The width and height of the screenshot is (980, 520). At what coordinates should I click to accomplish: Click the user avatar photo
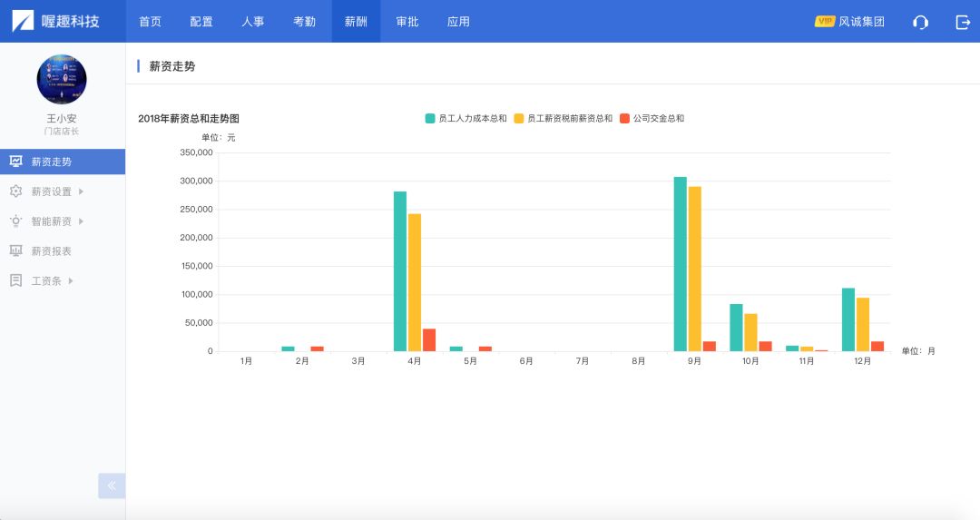click(62, 79)
